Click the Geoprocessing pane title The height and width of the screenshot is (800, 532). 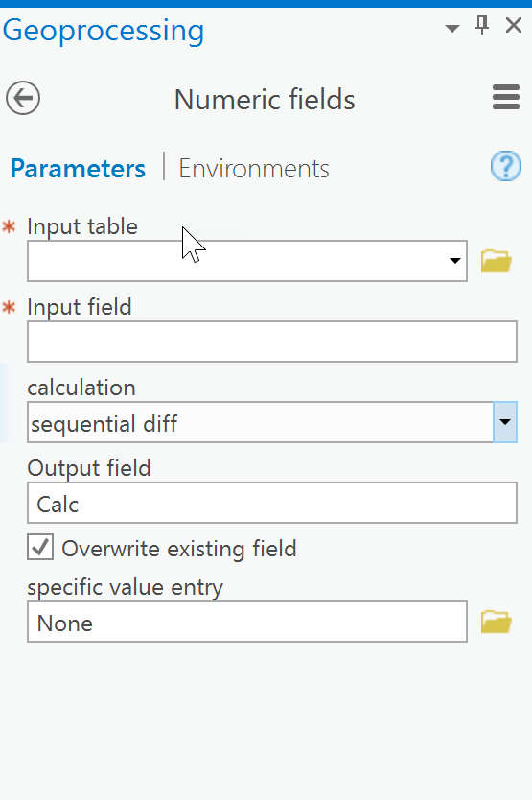103,31
